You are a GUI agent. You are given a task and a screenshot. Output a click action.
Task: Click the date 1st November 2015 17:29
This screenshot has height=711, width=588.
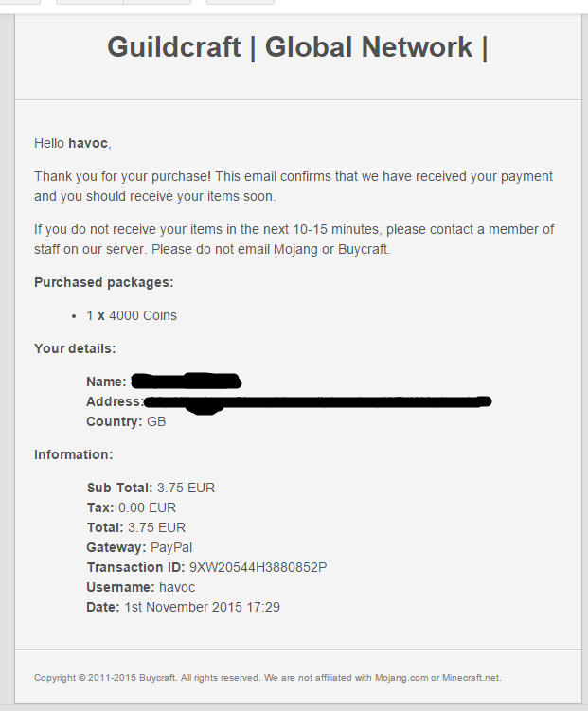coord(203,607)
